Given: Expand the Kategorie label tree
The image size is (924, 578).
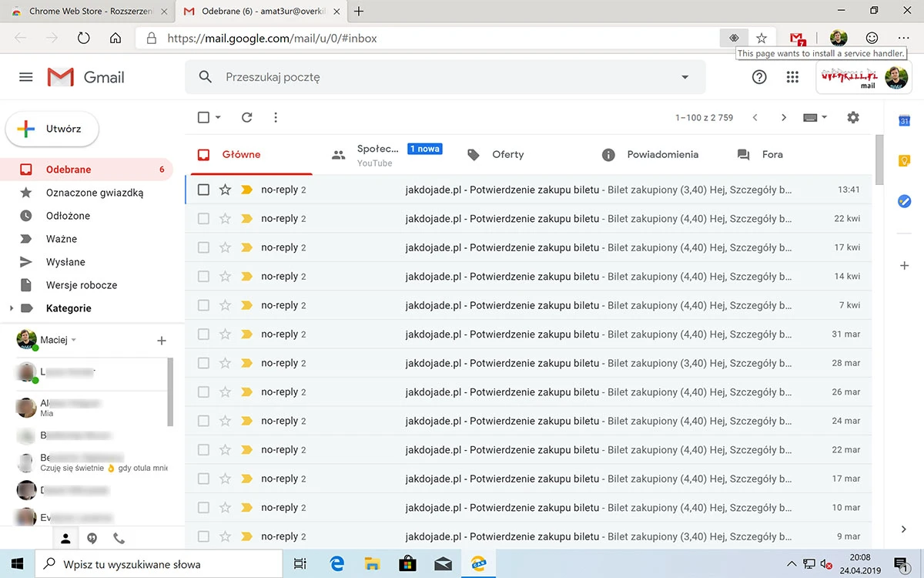Looking at the screenshot, I should click(x=11, y=308).
